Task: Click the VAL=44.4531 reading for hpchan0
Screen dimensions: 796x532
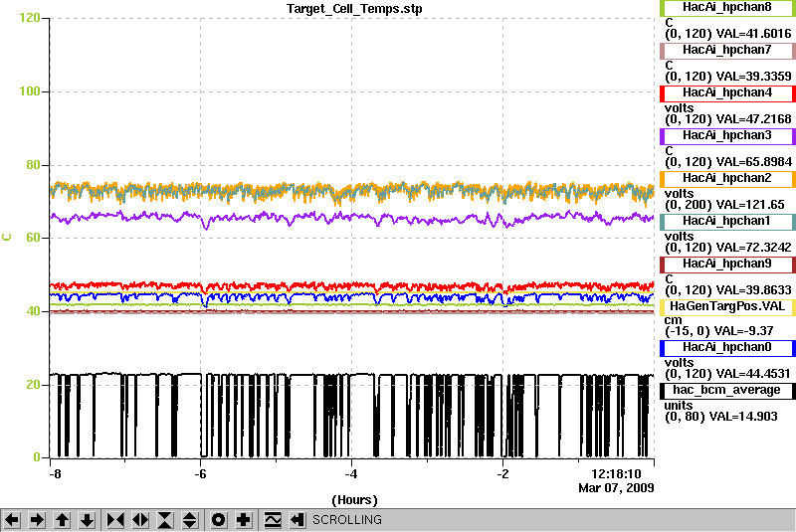Action: pyautogui.click(x=752, y=374)
